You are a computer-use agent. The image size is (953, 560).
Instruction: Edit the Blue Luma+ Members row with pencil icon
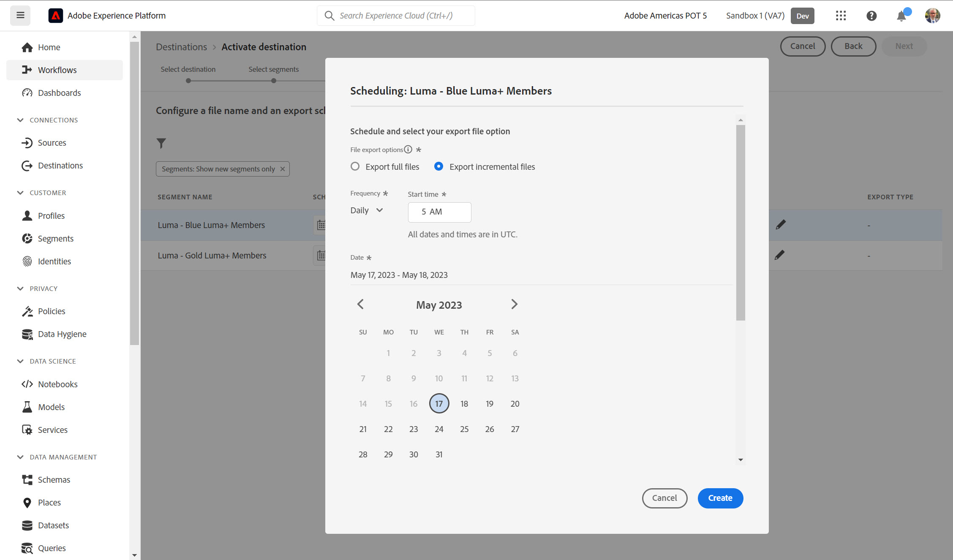(x=781, y=225)
